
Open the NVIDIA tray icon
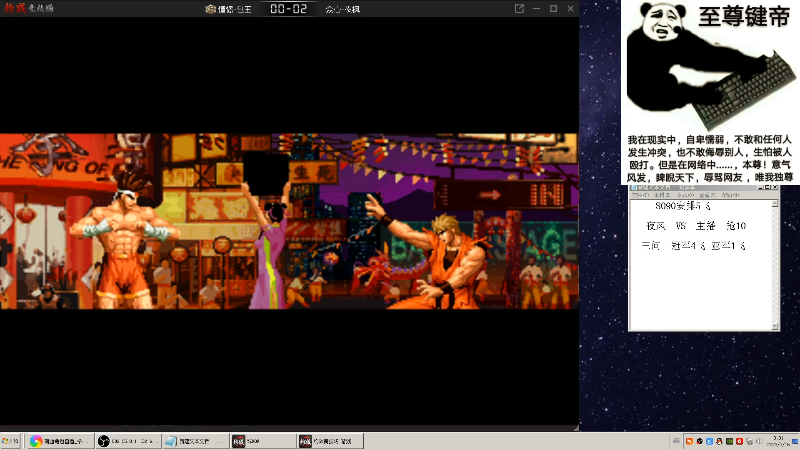click(730, 441)
